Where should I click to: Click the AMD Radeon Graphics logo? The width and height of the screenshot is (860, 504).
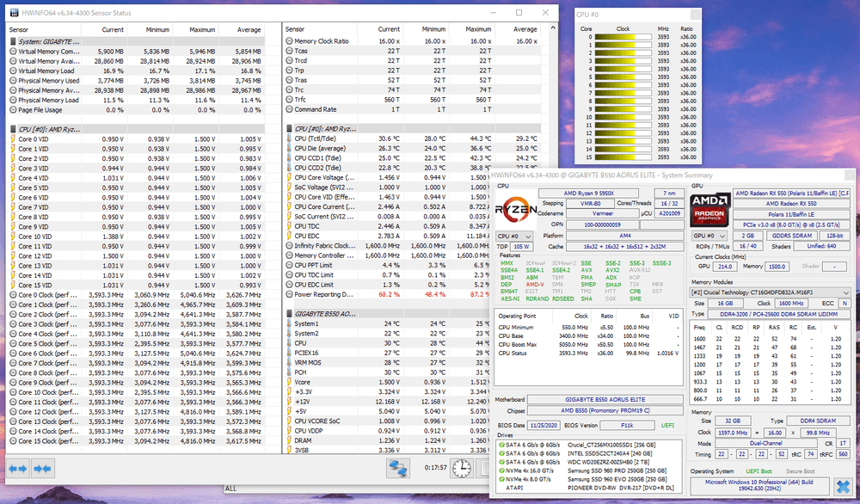click(709, 210)
